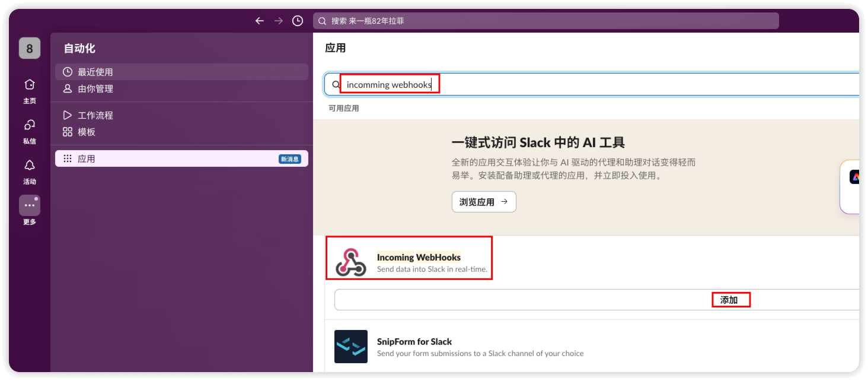Screen dimensions: 868x381
Task: Click the AI app icon on the banner's right edge
Action: coord(854,177)
